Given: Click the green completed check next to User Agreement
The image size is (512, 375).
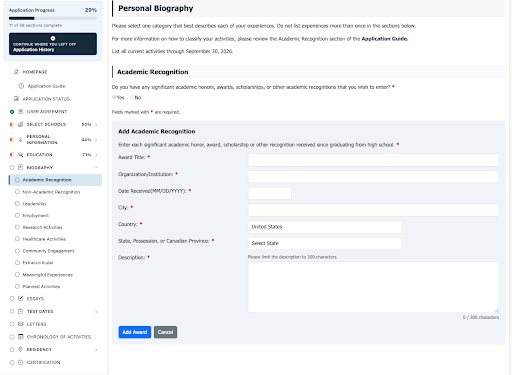Looking at the screenshot, I should tap(12, 112).
